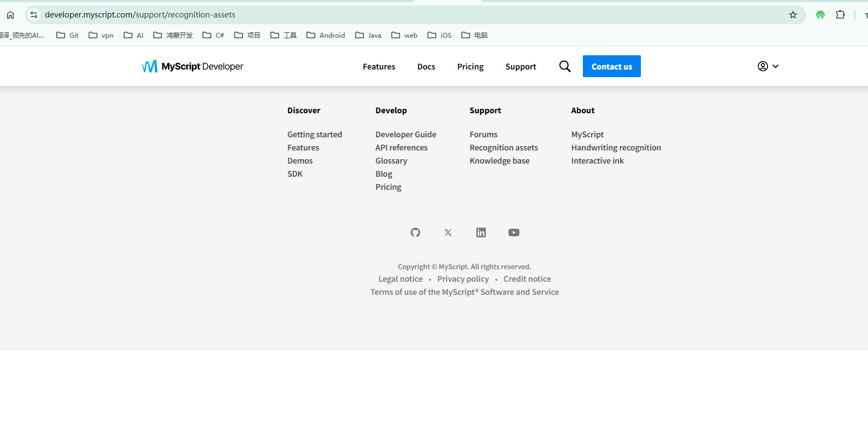Screen dimensions: 868x436
Task: Open the Java bookmark folder
Action: pyautogui.click(x=368, y=35)
